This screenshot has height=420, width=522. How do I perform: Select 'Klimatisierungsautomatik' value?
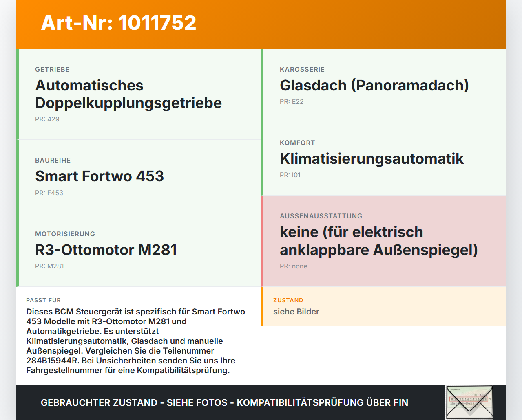click(x=372, y=158)
